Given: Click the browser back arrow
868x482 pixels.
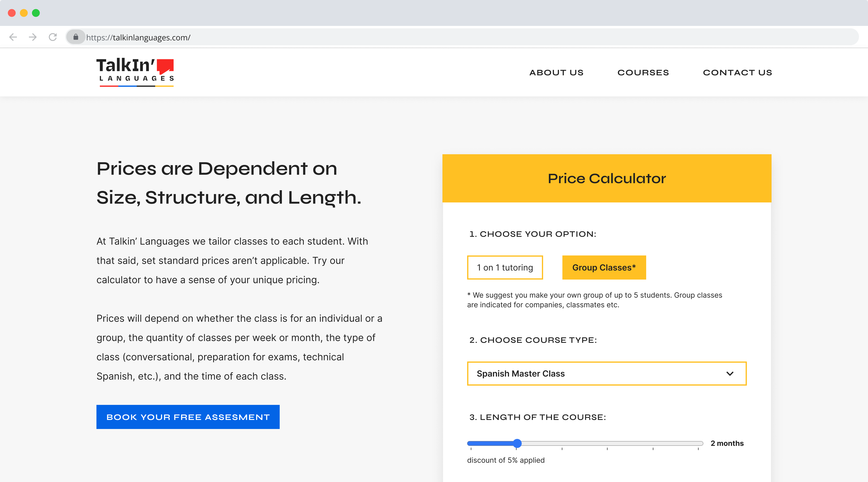Looking at the screenshot, I should (x=13, y=37).
